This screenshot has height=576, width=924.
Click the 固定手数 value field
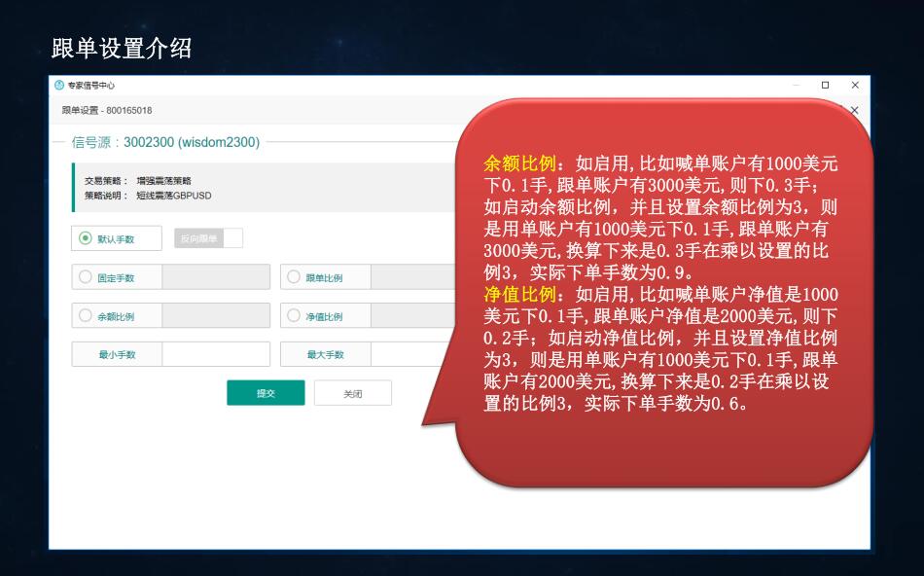pyautogui.click(x=216, y=277)
